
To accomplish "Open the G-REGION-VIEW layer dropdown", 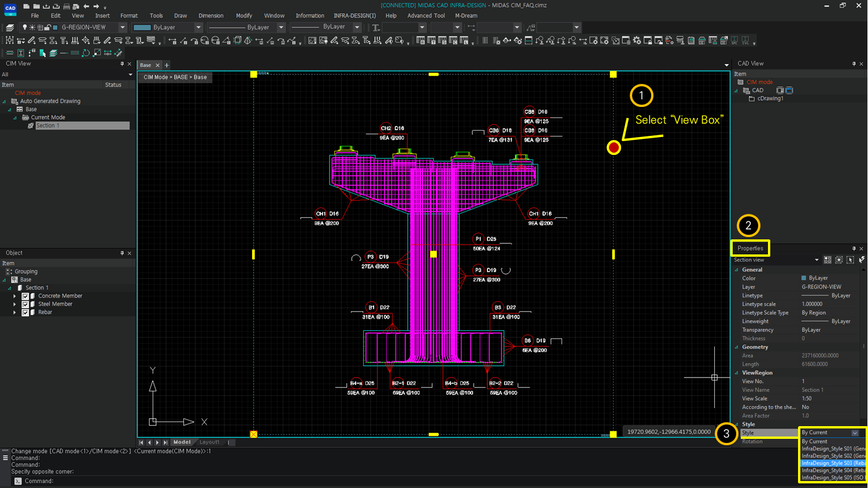I will coord(122,27).
